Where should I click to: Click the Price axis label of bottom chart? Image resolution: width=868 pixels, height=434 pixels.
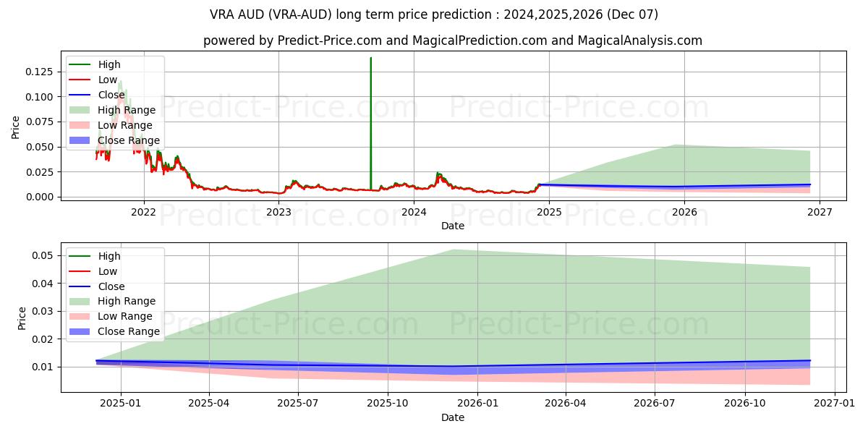pos(22,318)
